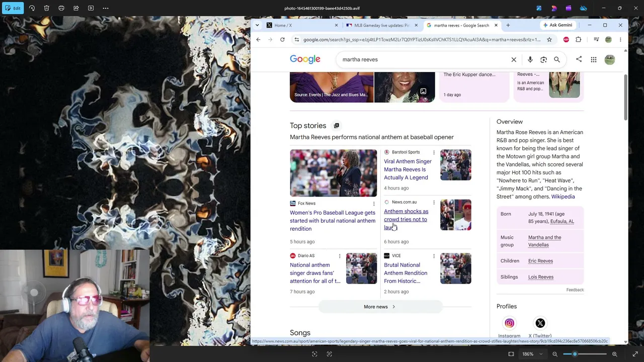Delete the photo using trash icon

[x=46, y=8]
